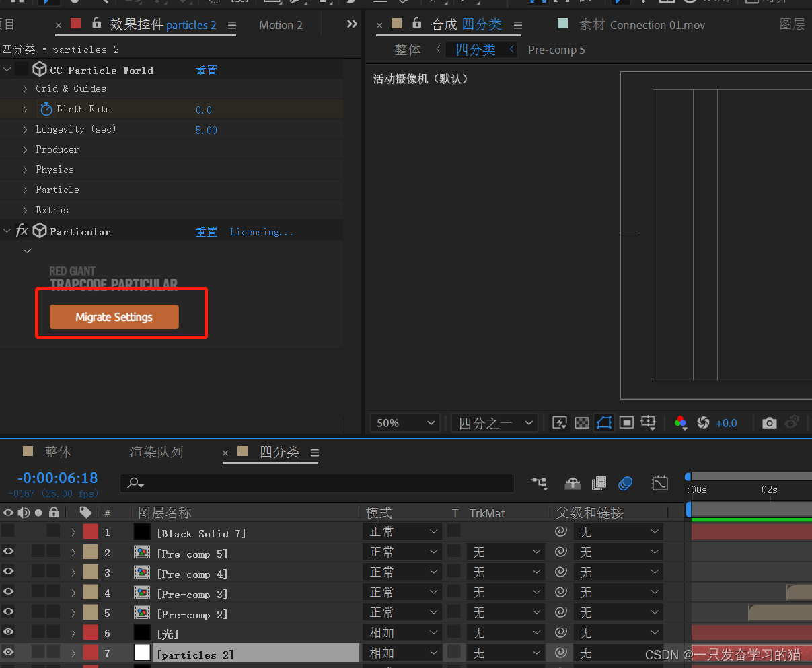Enable the stopwatch on Birth Rate
Image resolution: width=812 pixels, height=668 pixels.
(45, 108)
